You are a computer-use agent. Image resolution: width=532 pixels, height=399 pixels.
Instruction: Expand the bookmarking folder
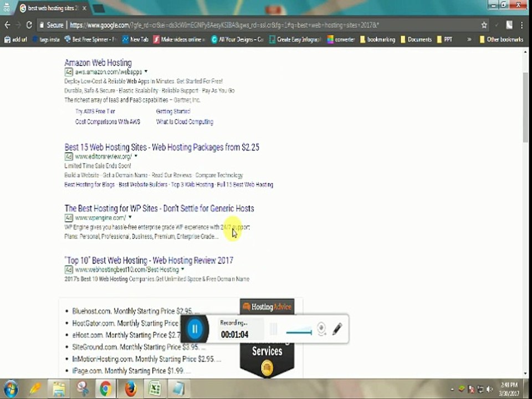coord(377,40)
